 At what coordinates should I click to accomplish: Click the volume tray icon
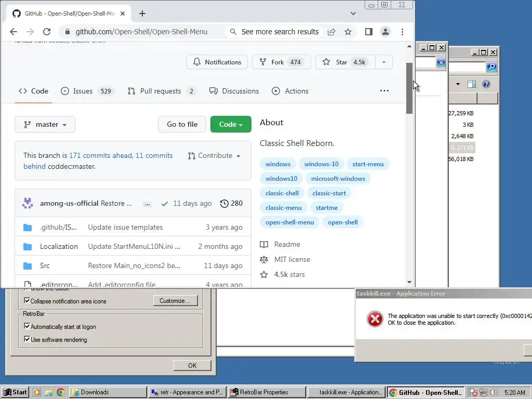[x=494, y=393]
